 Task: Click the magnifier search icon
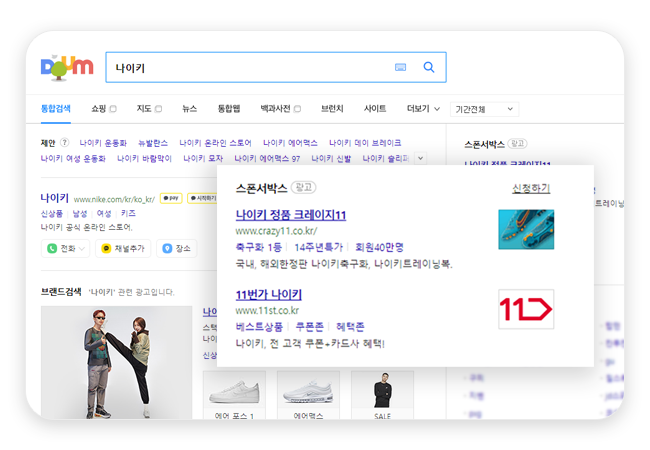pos(429,67)
